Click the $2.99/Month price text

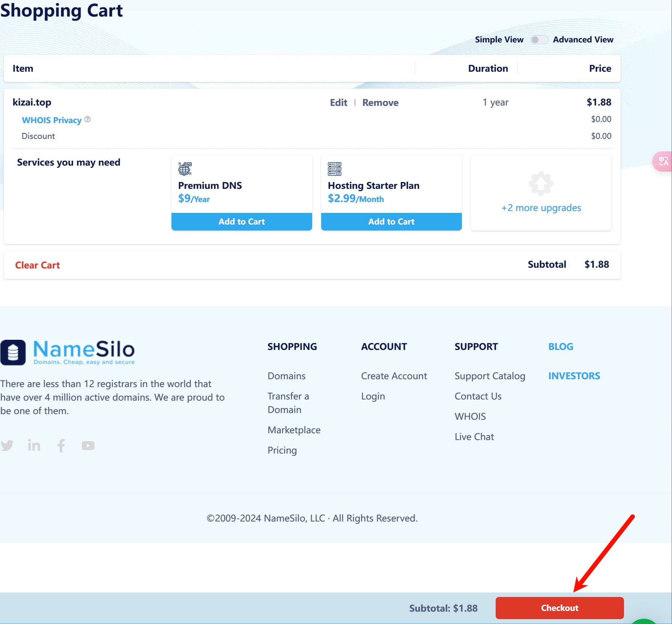[356, 198]
